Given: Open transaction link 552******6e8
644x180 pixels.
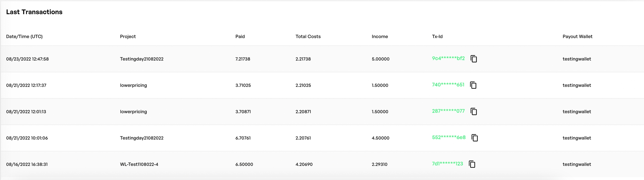Looking at the screenshot, I should [x=449, y=137].
